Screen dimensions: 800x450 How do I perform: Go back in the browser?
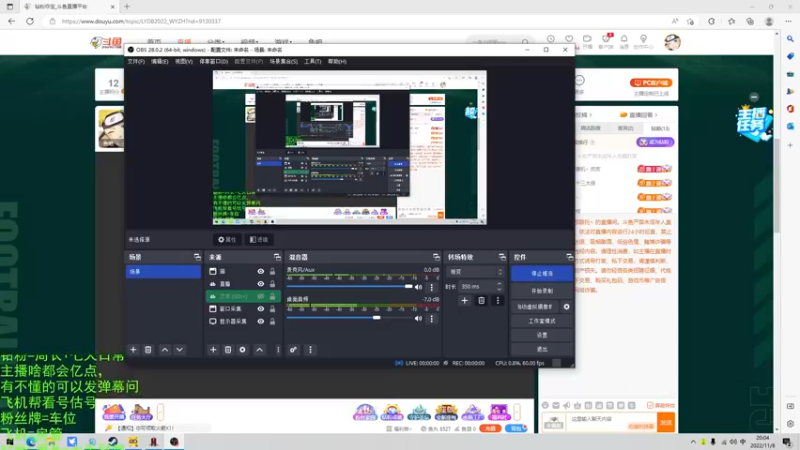click(12, 21)
